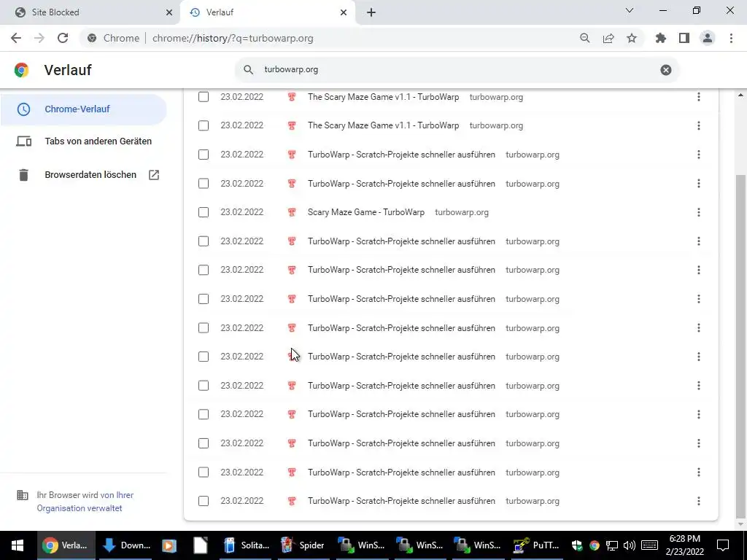Check the box for 'Scary Maze Game - TurboWarp'

pyautogui.click(x=204, y=212)
